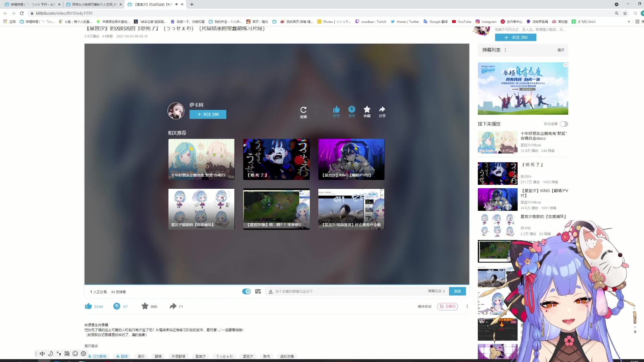Open IME settings gear in input toolbar
The height and width of the screenshot is (362, 644).
[84, 354]
